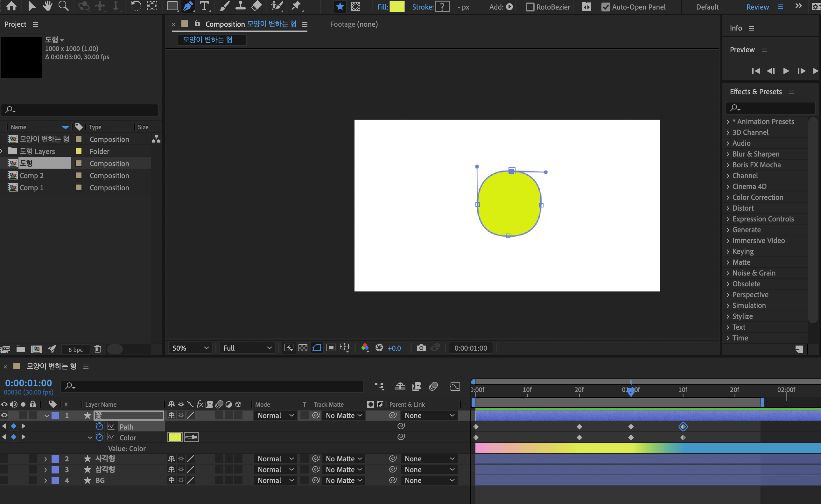Click viewer timecode 0:00:01:00 button
Image resolution: width=821 pixels, height=504 pixels.
coord(470,348)
